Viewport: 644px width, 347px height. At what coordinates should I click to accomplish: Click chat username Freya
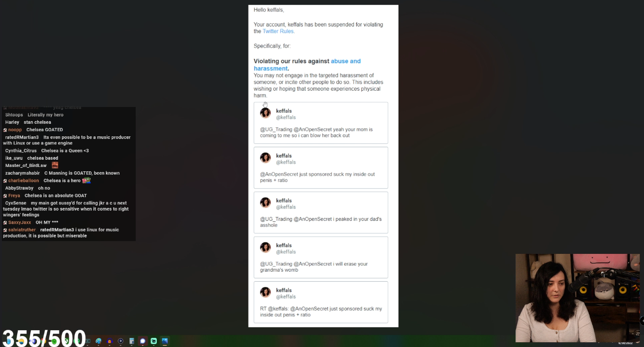point(14,196)
